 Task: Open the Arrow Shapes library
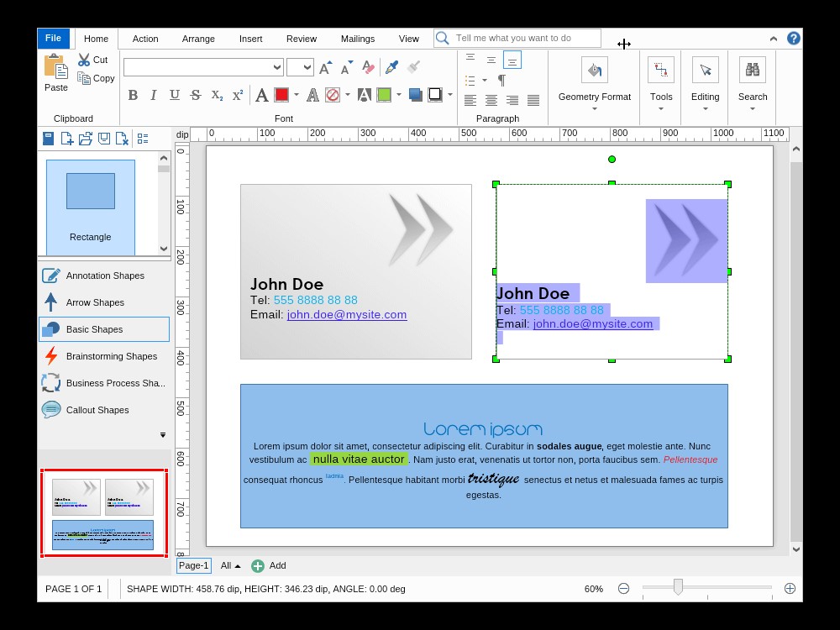(x=104, y=302)
